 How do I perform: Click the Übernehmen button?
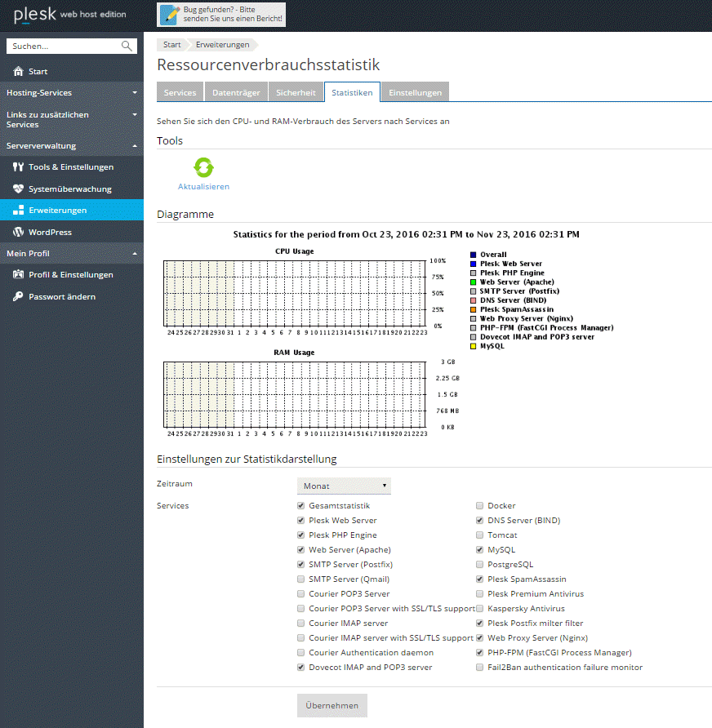coord(332,705)
